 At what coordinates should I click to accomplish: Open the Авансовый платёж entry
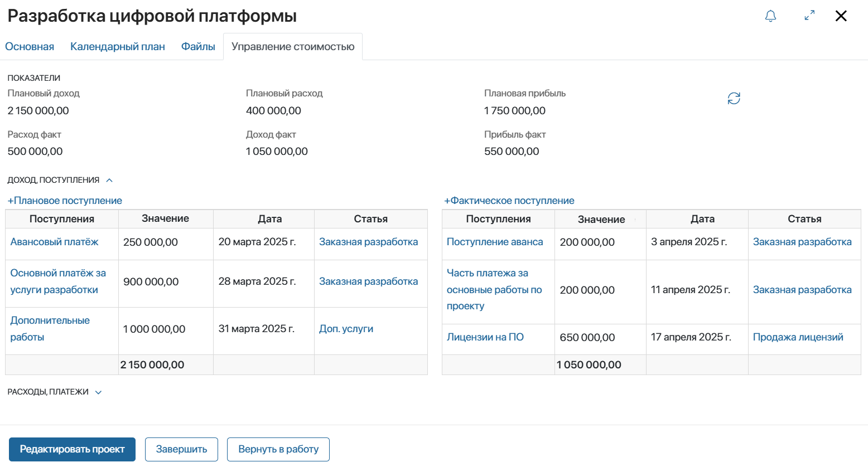click(56, 242)
